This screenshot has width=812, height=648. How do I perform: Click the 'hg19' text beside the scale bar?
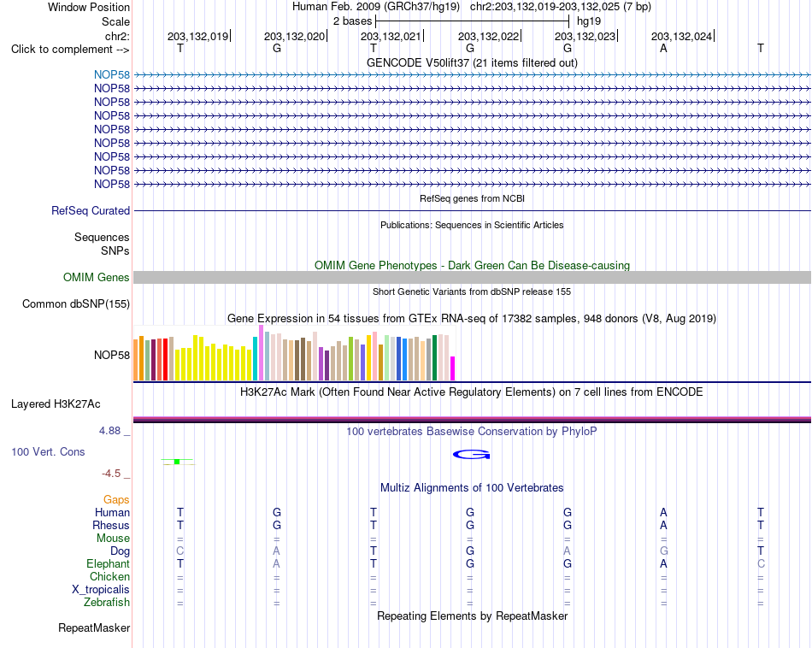pyautogui.click(x=589, y=21)
